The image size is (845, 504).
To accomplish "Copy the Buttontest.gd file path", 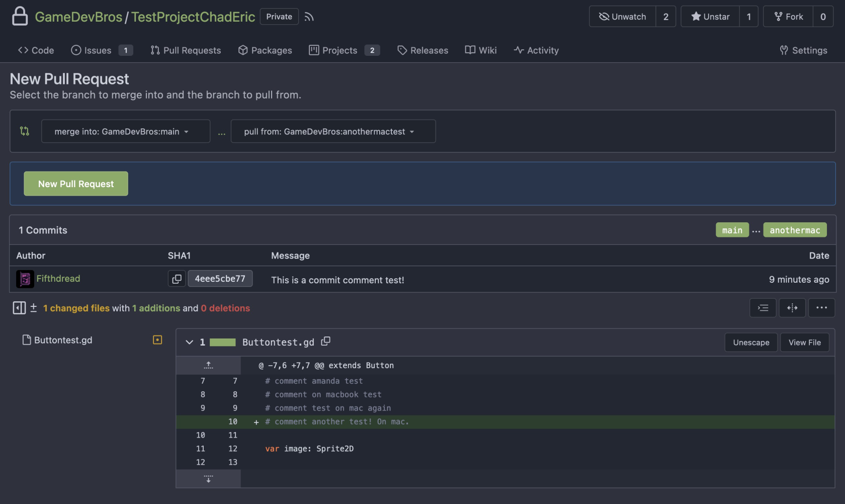I will [326, 341].
